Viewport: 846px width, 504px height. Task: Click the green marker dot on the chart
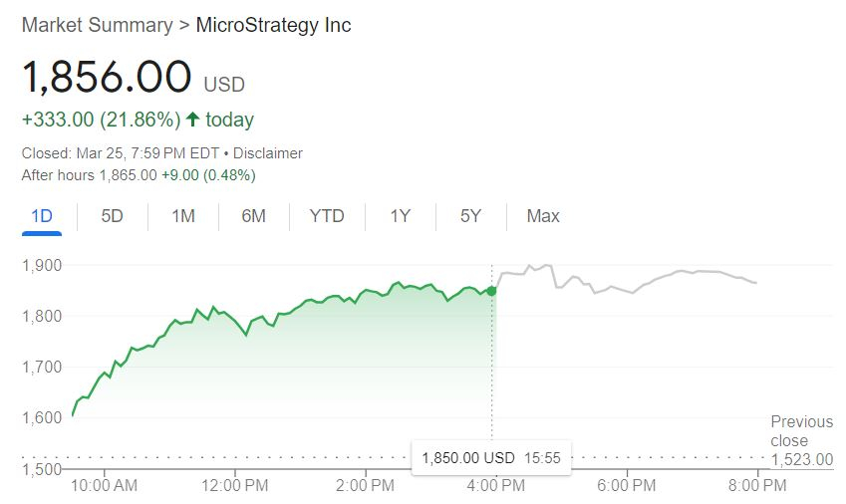tap(491, 291)
